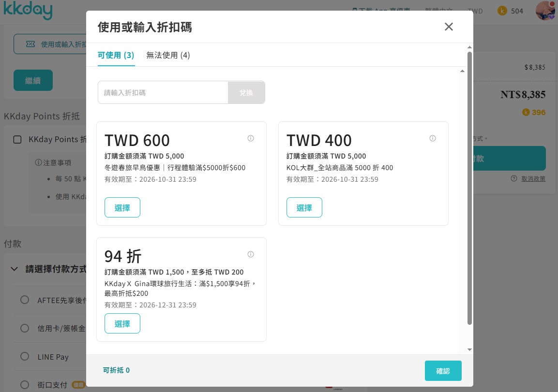This screenshot has width=558, height=392.
Task: Click the dialog scrollbar up arrow
Action: tap(469, 47)
